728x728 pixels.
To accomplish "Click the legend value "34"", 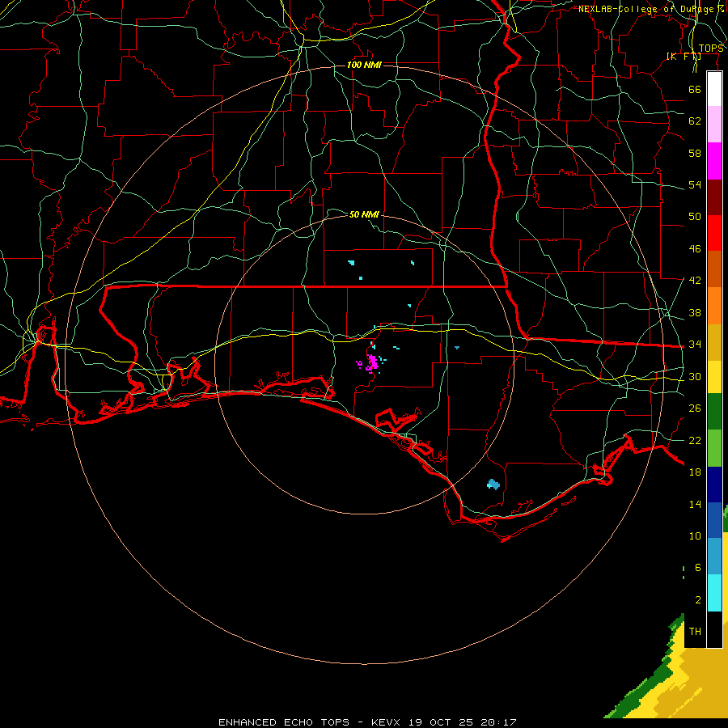I will [695, 344].
